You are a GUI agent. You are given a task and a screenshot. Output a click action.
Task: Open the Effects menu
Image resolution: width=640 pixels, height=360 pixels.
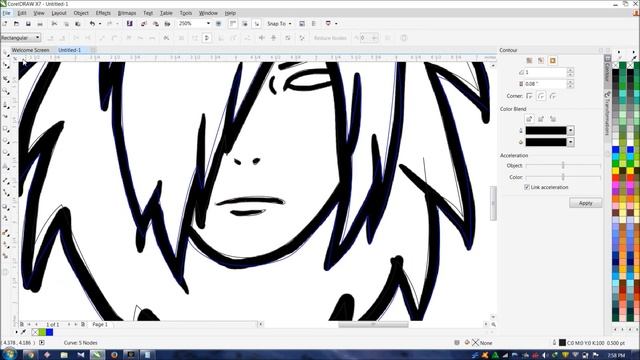click(x=103, y=13)
